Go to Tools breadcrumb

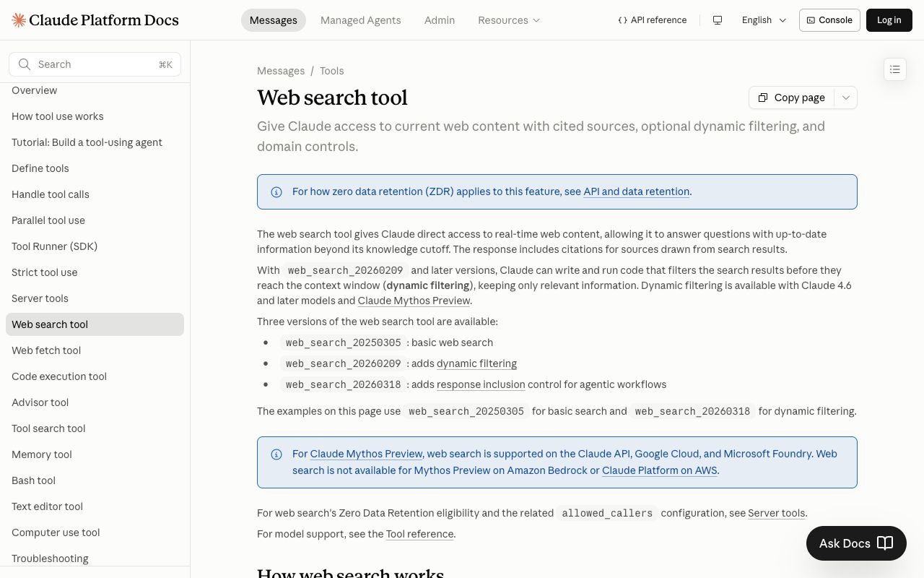tap(332, 71)
